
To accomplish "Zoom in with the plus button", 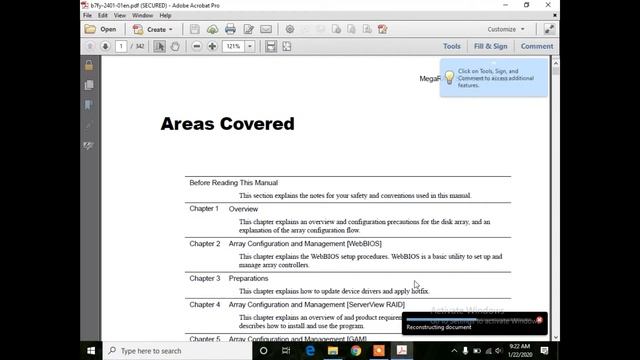I will point(212,46).
